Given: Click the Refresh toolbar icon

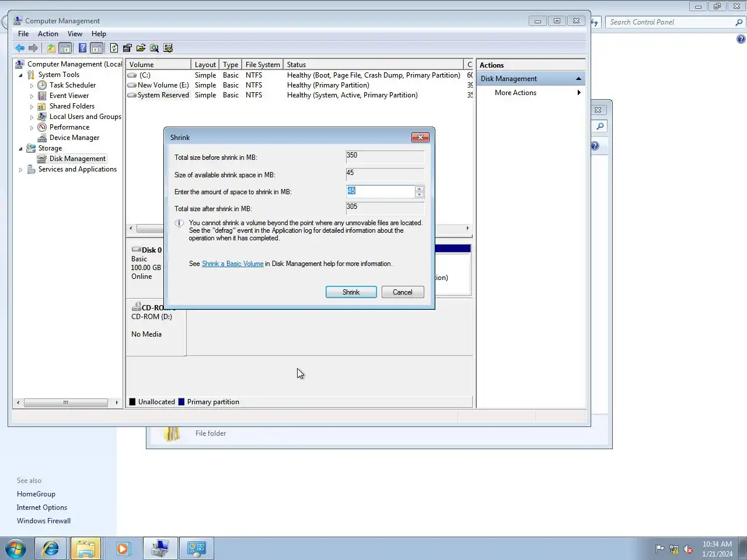Looking at the screenshot, I should pyautogui.click(x=114, y=48).
